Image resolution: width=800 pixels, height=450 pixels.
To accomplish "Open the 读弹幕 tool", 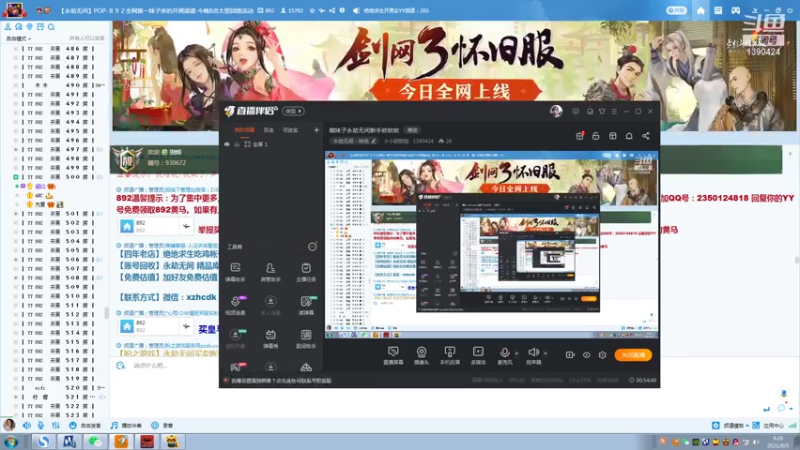I will point(306,305).
